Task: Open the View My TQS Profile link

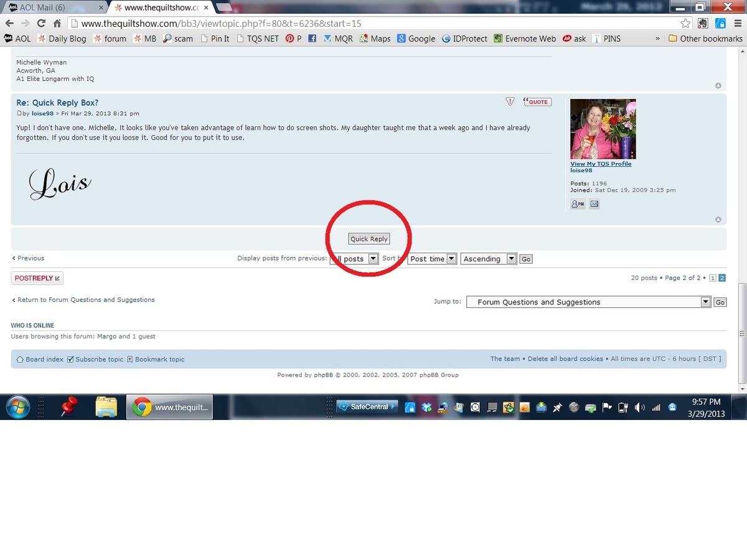Action: [601, 164]
